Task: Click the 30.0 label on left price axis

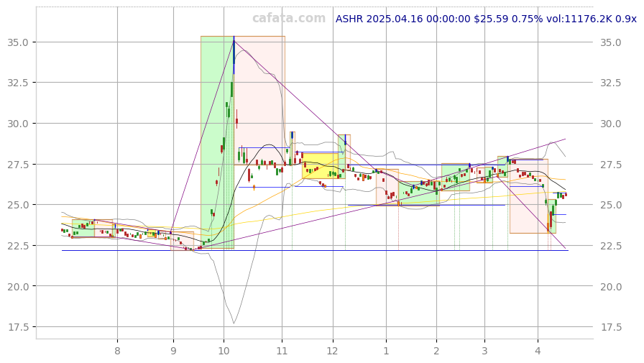Action: pos(18,124)
